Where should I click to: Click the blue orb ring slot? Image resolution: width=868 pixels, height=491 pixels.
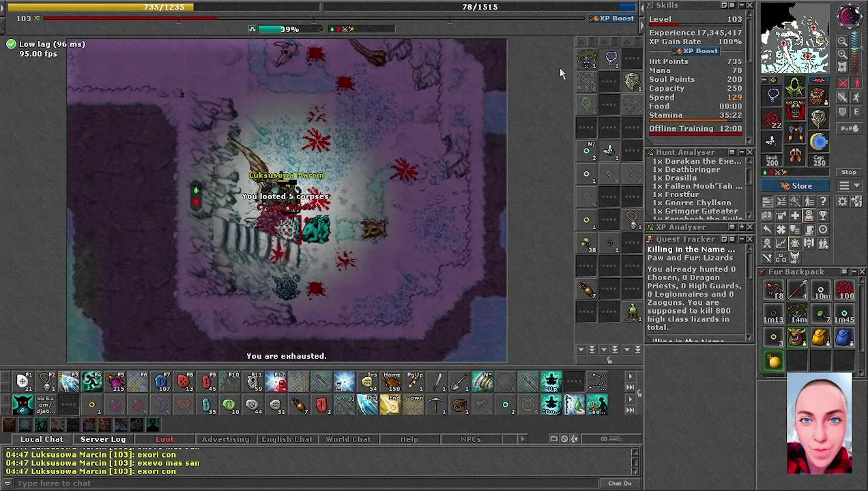[x=818, y=141]
